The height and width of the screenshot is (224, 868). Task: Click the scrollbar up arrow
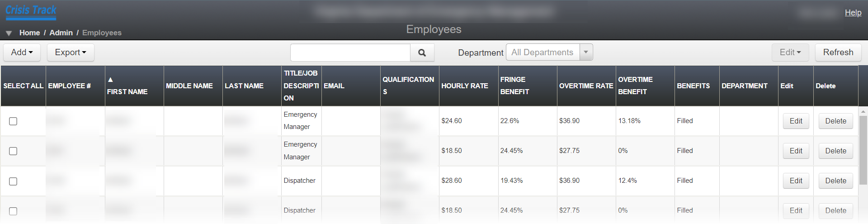pyautogui.click(x=863, y=111)
